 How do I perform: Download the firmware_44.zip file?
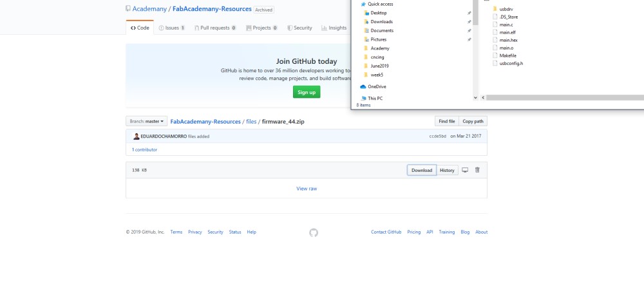click(x=422, y=170)
